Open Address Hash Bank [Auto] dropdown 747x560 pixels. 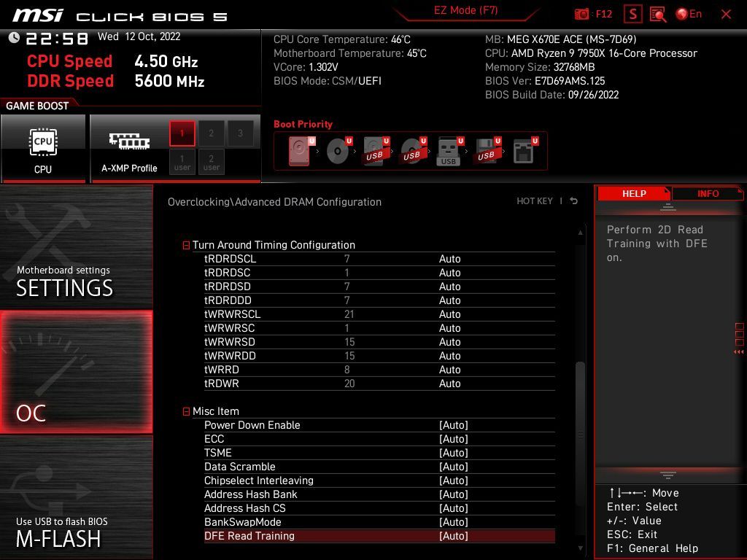tap(454, 494)
